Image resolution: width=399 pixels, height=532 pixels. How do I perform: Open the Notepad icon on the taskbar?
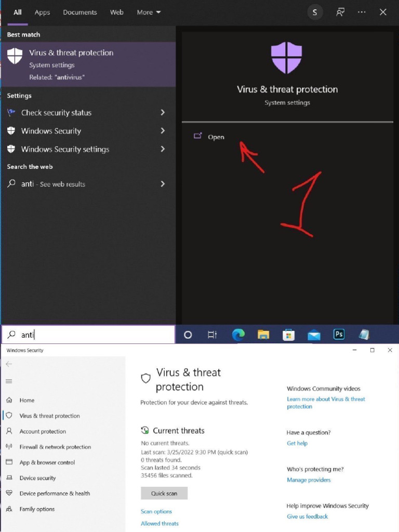[364, 335]
